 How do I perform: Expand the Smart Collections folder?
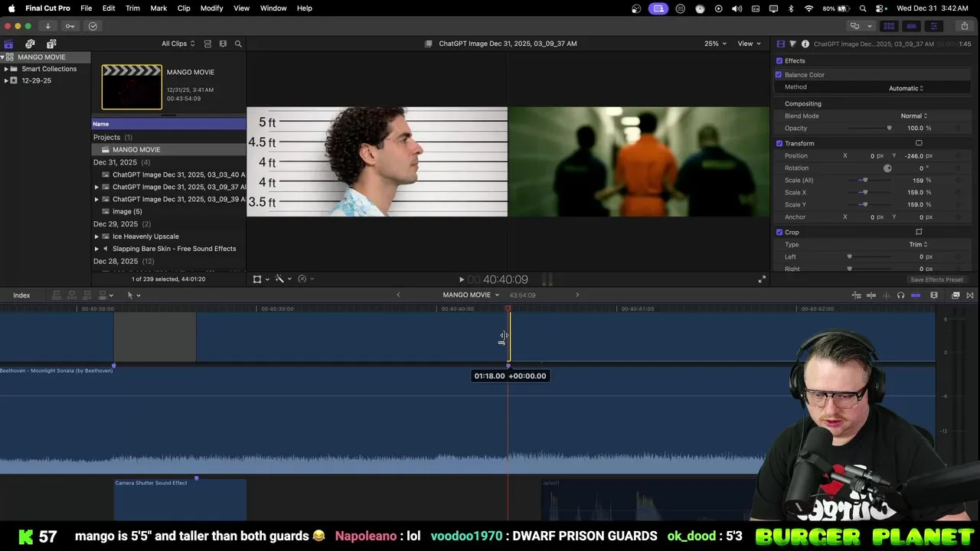(x=6, y=69)
